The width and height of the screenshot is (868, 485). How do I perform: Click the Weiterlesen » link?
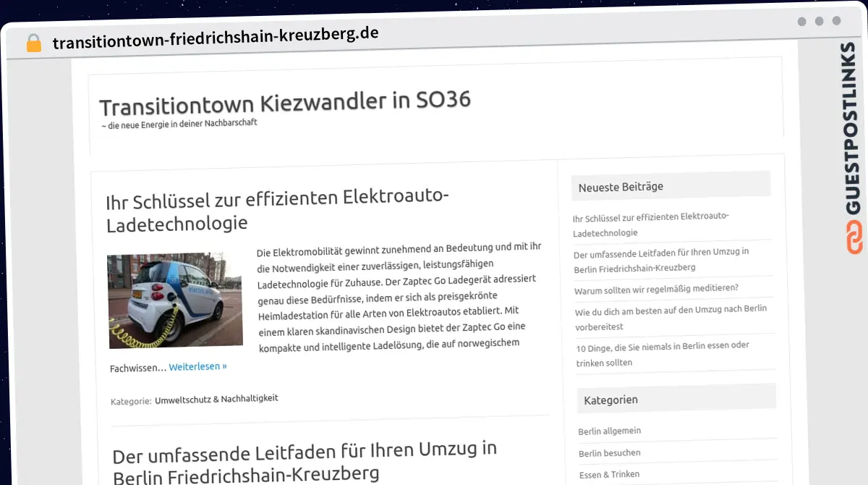click(x=197, y=366)
